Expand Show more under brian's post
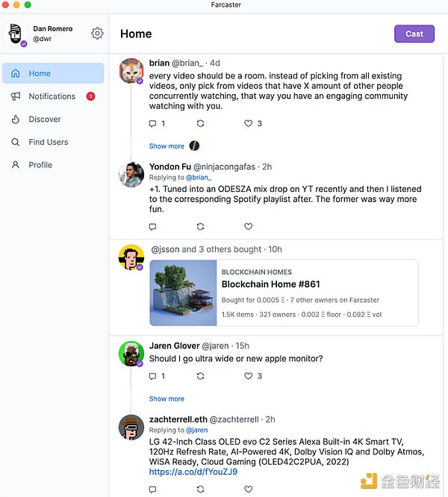The image size is (448, 497). (167, 146)
